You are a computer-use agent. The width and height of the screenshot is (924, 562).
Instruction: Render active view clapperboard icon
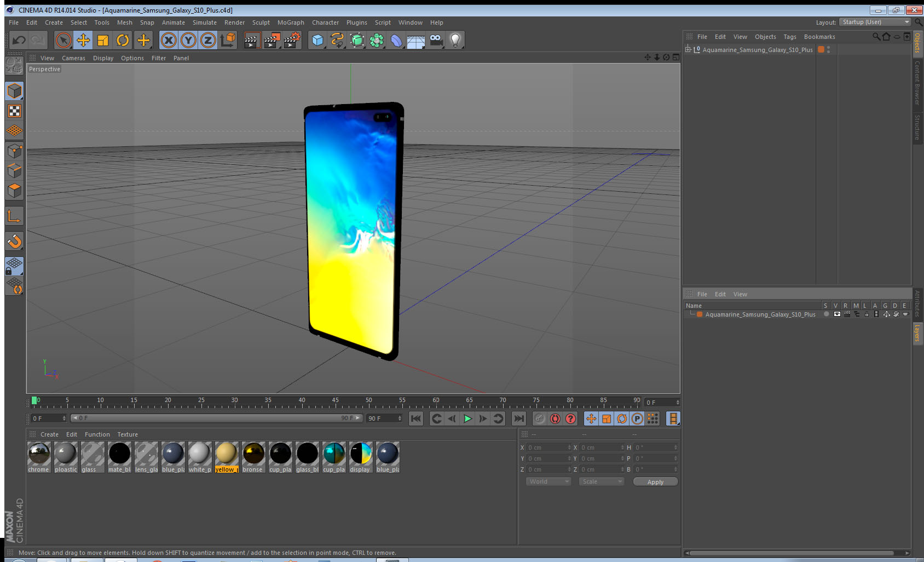(x=251, y=40)
